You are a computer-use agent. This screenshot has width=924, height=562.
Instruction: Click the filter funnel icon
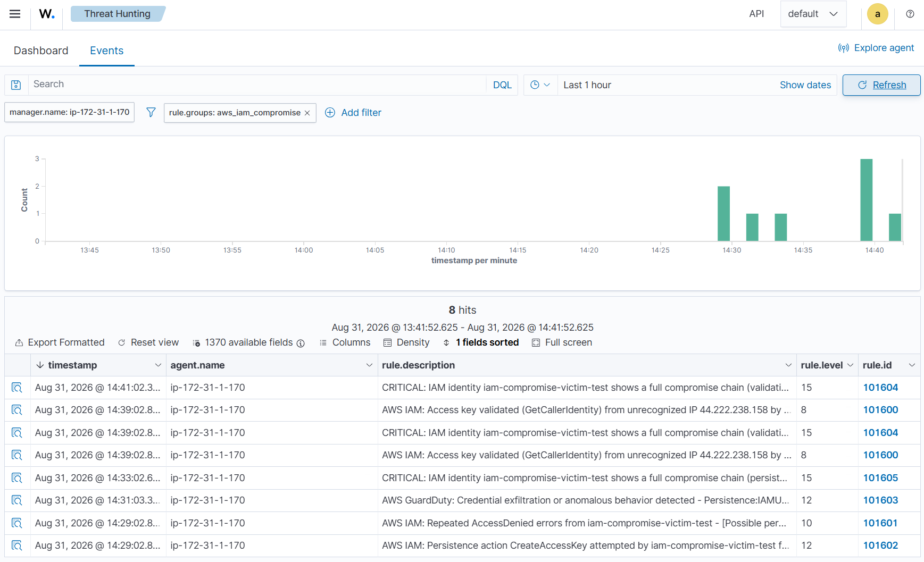pyautogui.click(x=151, y=112)
